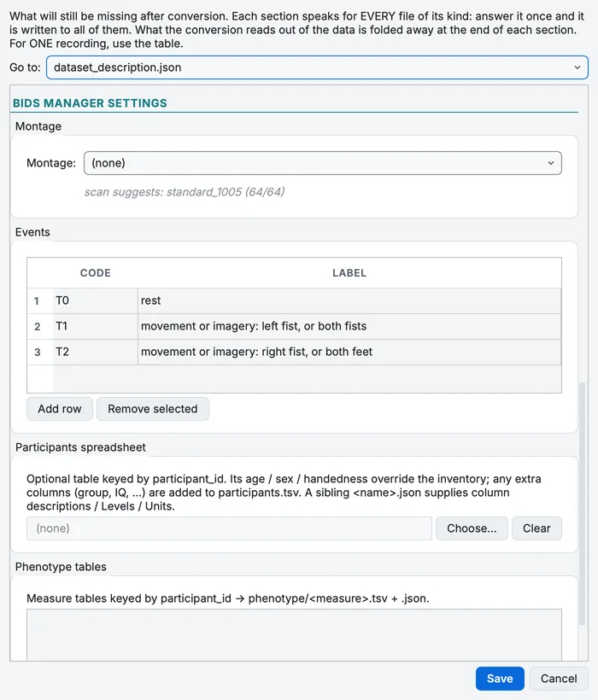598x700 pixels.
Task: Click Choose... for participants spreadsheet
Action: pyautogui.click(x=472, y=528)
